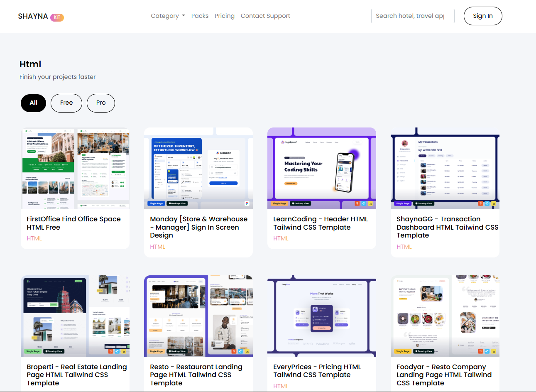This screenshot has height=392, width=536.
Task: Click HTML tag under LearnCoding card
Action: pyautogui.click(x=281, y=238)
